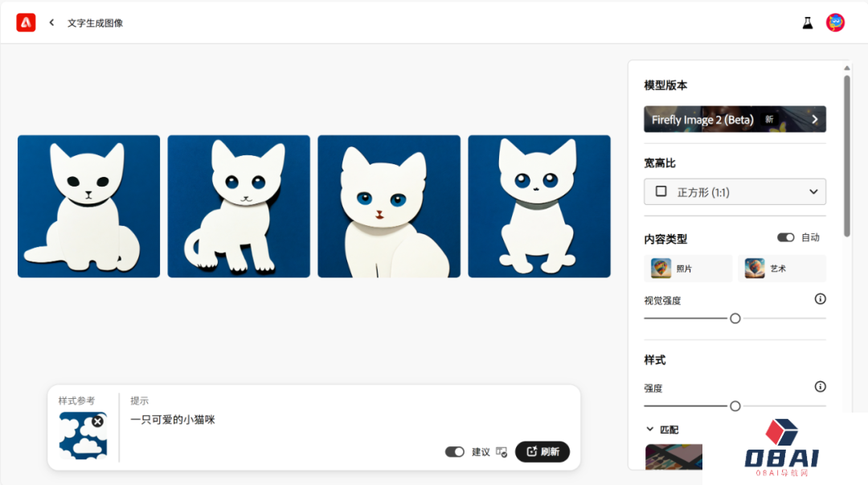Select the 照片 content type
Viewport: 868px width, 485px height.
pyautogui.click(x=688, y=269)
